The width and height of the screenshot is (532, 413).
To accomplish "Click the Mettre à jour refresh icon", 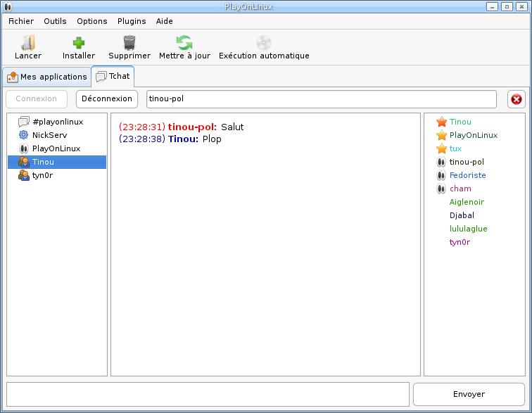I will pyautogui.click(x=184, y=43).
